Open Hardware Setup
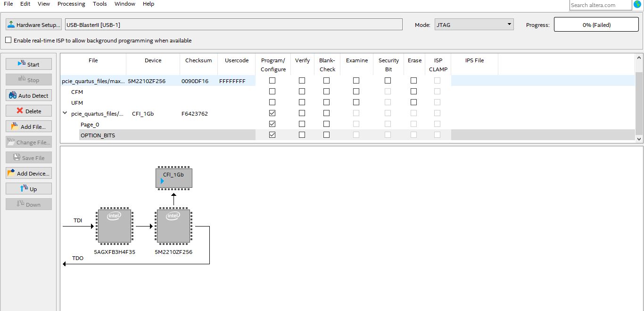This screenshot has width=644, height=311. (33, 25)
